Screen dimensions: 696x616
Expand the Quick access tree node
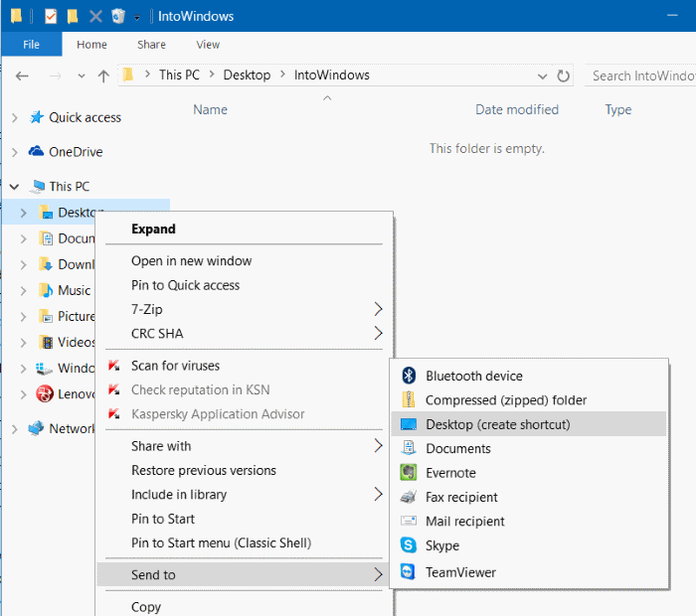coord(14,117)
